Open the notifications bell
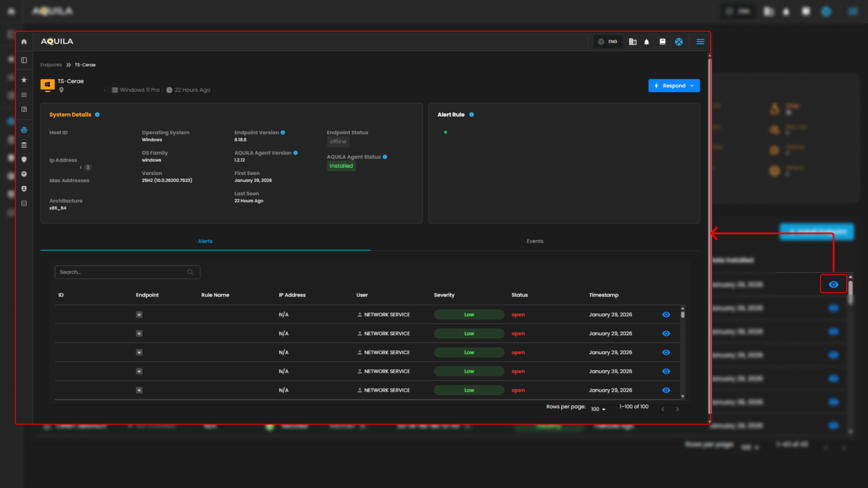The height and width of the screenshot is (488, 868). point(646,42)
